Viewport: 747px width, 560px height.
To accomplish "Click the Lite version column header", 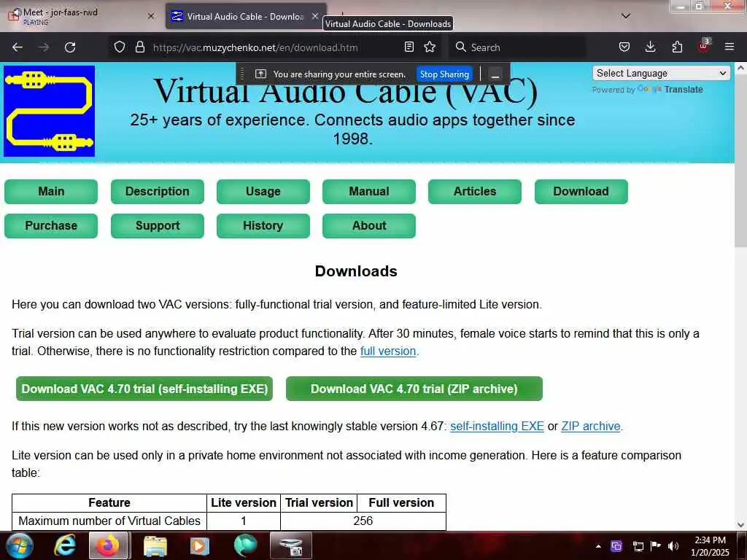I will click(x=244, y=503).
